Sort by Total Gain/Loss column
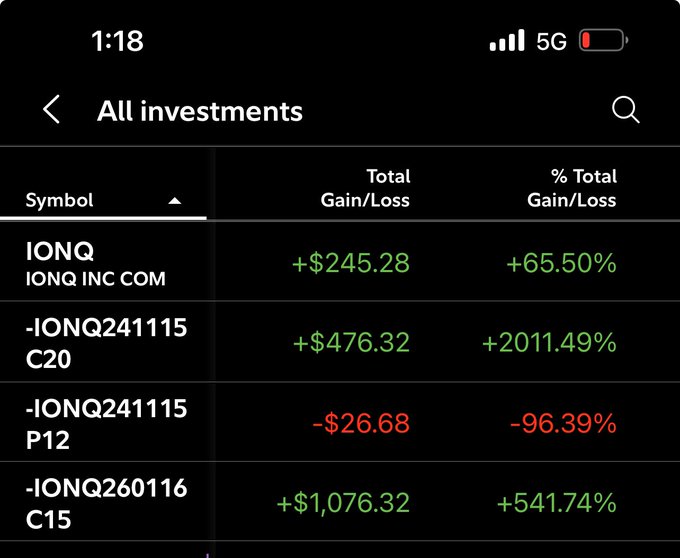 coord(365,188)
